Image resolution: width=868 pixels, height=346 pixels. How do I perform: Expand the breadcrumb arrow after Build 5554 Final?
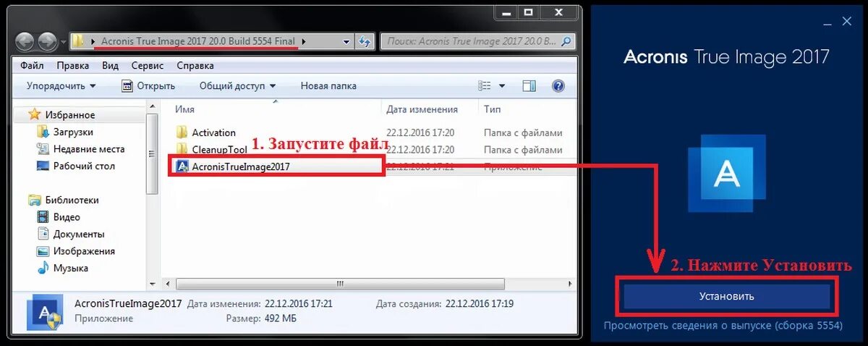[304, 42]
